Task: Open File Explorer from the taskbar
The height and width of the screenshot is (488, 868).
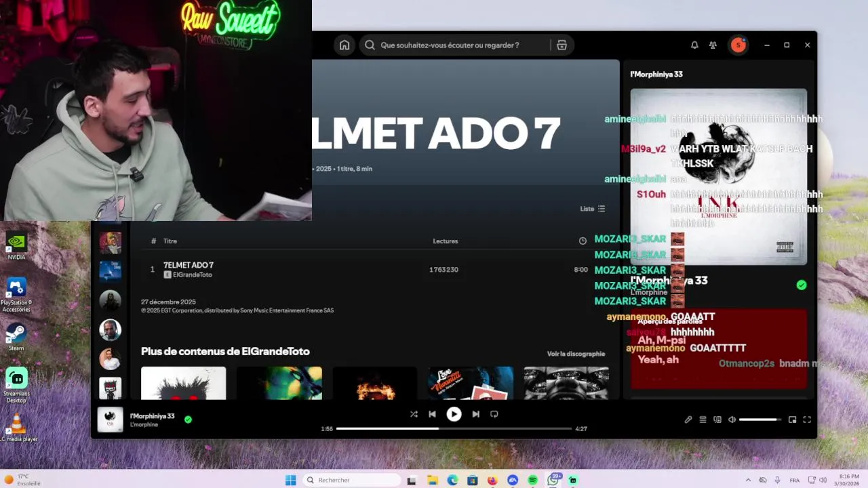Action: pyautogui.click(x=432, y=481)
